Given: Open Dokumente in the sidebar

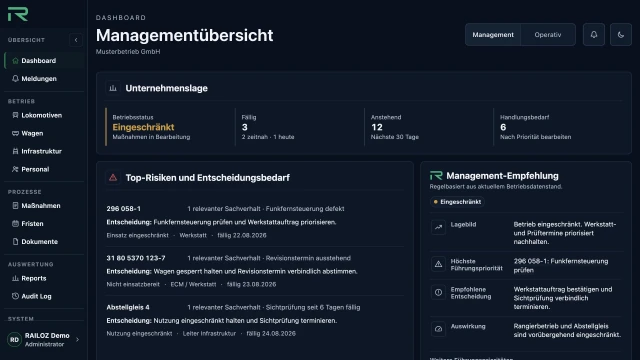Looking at the screenshot, I should (x=44, y=242).
